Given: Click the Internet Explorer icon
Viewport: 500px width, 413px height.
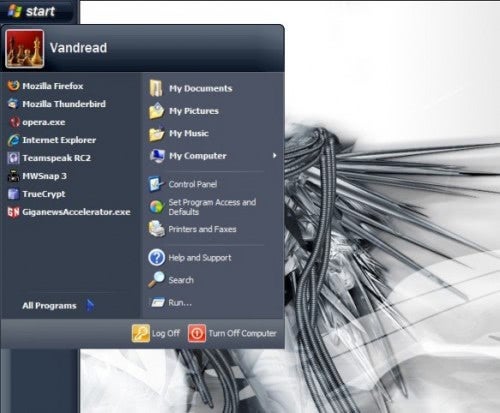Looking at the screenshot, I should click(13, 140).
